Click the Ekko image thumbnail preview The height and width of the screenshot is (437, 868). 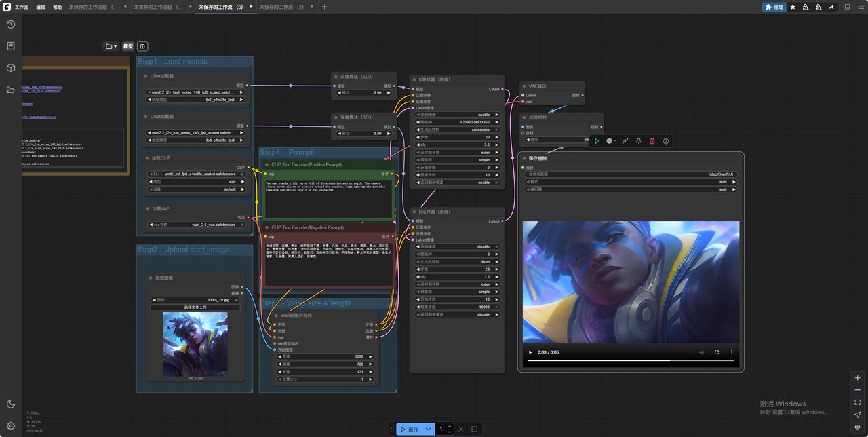pyautogui.click(x=195, y=344)
